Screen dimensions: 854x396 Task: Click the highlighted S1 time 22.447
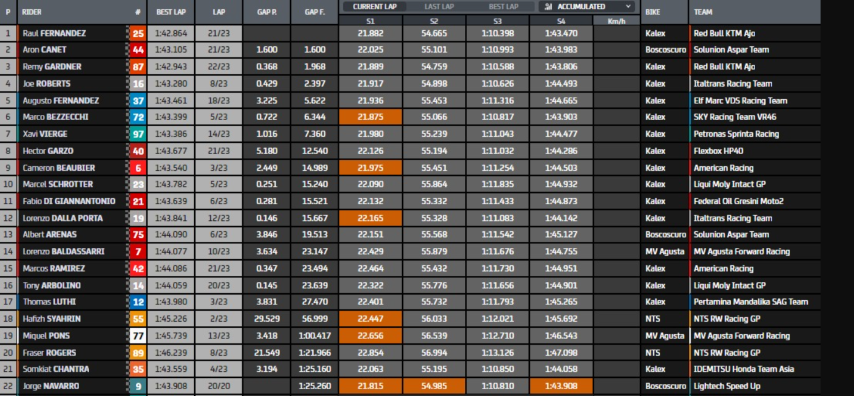pyautogui.click(x=370, y=319)
